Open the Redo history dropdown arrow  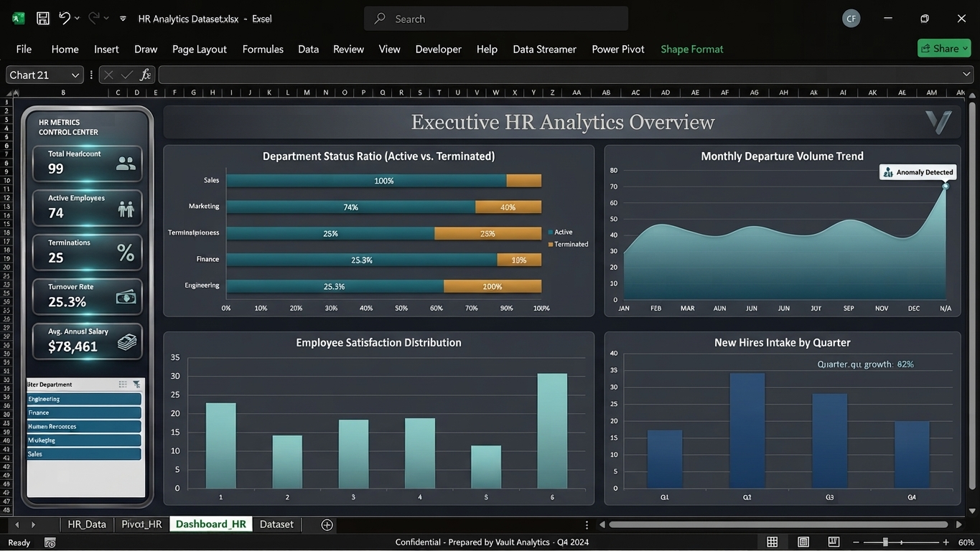(x=106, y=18)
